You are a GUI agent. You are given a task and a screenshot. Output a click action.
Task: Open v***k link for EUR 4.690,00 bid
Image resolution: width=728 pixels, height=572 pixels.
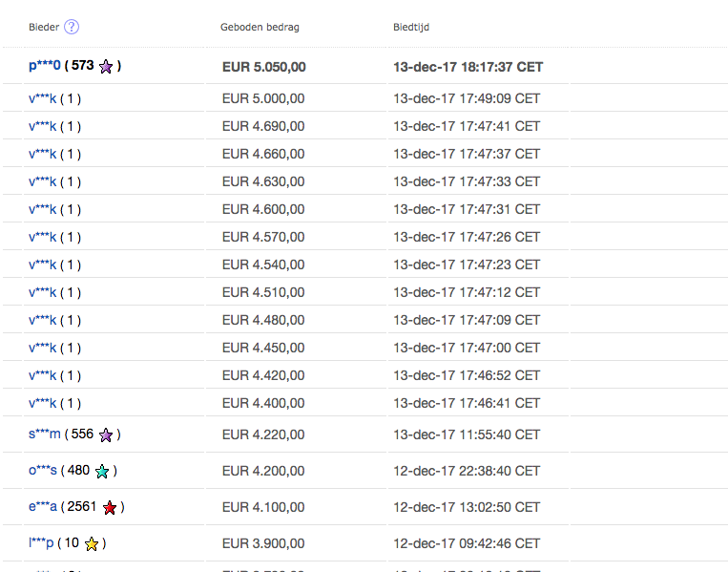(42, 126)
